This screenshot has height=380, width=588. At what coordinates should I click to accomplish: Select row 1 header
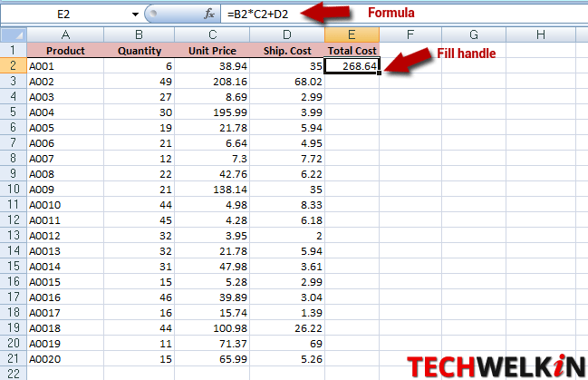pos(14,50)
